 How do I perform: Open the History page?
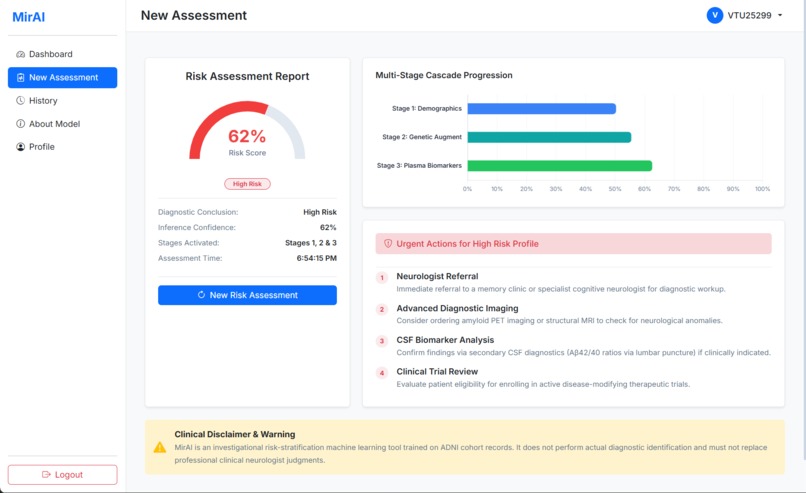tap(62, 101)
